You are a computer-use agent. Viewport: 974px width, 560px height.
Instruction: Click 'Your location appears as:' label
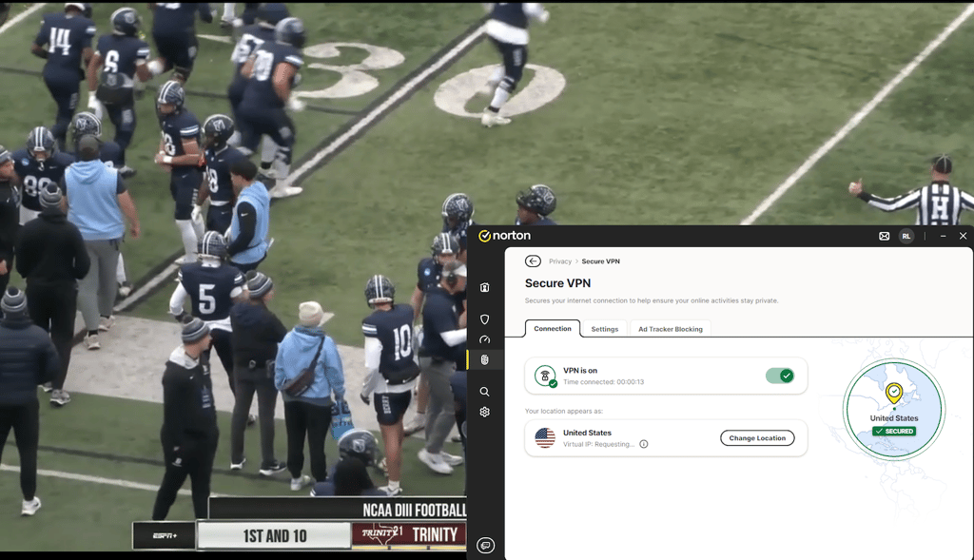click(563, 411)
